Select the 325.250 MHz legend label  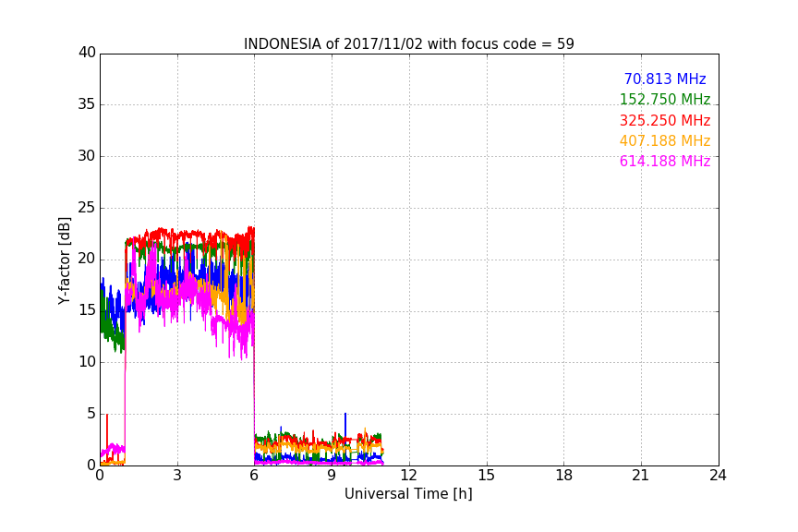coord(665,120)
